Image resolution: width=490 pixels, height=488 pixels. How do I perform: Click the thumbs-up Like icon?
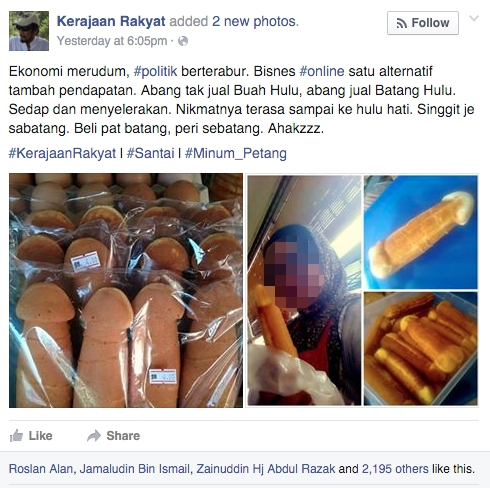coord(16,436)
